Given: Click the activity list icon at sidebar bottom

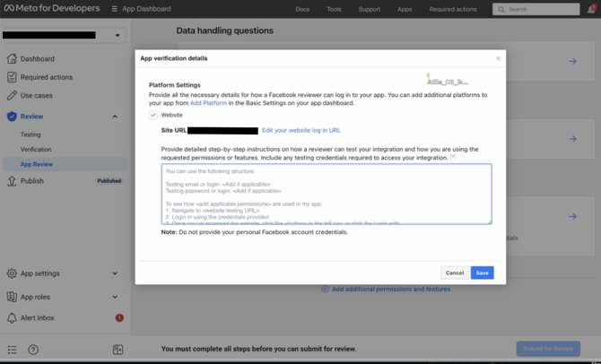Looking at the screenshot, I should 12,350.
